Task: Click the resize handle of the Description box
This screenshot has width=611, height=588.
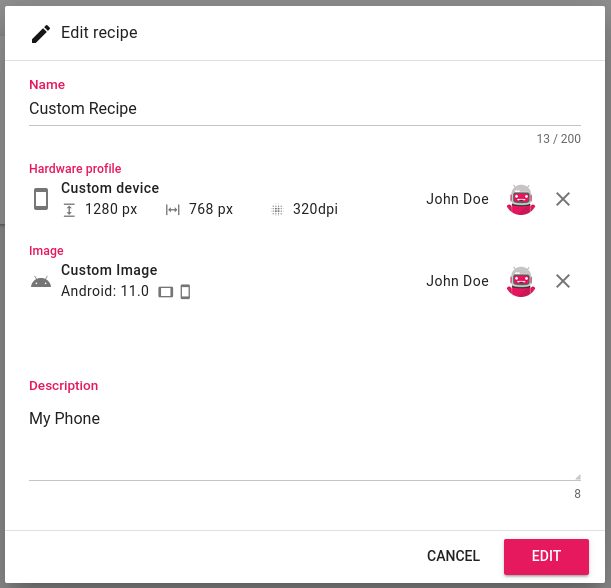Action: tap(578, 477)
